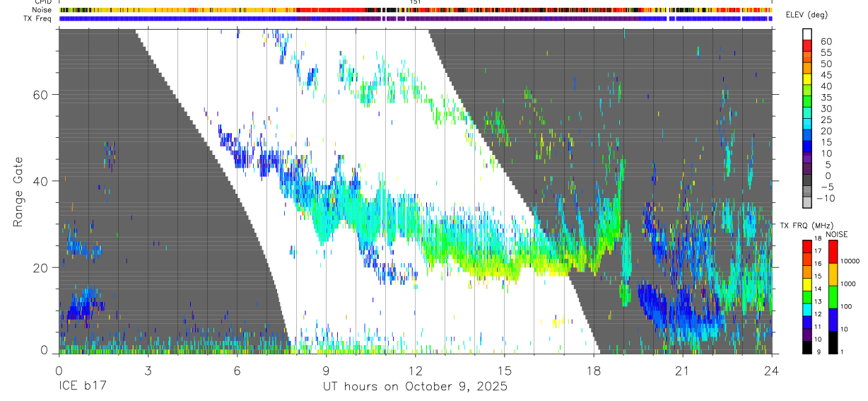
Task: Click the ELEV legend value '-10'
Action: pyautogui.click(x=824, y=199)
